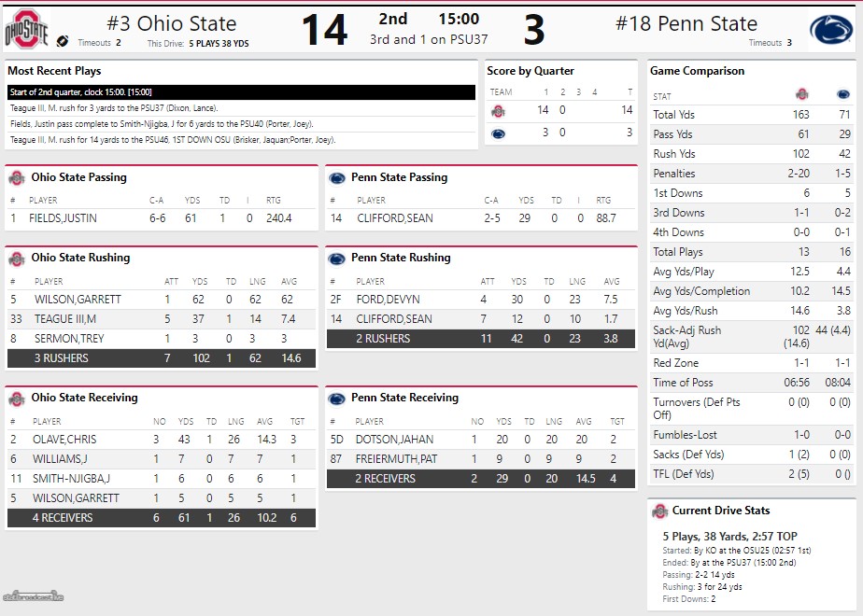Click the Penn State lion logo in the scoreboard header
Image resolution: width=863 pixels, height=616 pixels.
(829, 32)
